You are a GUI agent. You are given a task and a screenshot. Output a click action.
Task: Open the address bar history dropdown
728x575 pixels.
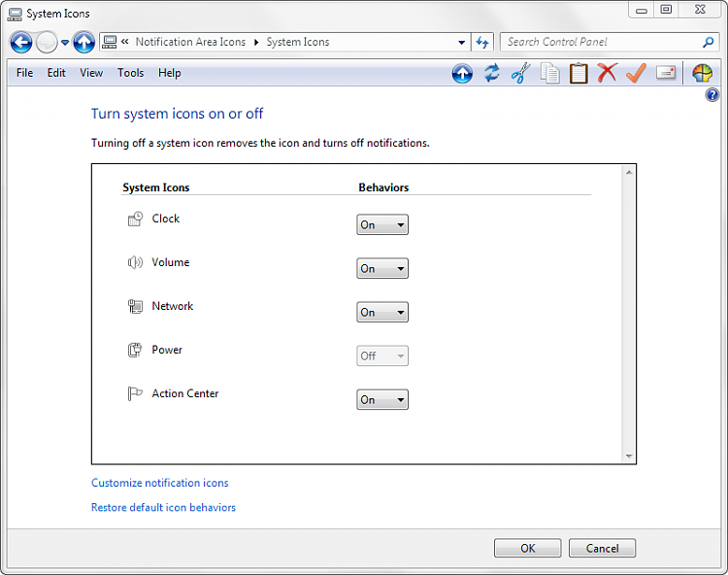click(461, 43)
